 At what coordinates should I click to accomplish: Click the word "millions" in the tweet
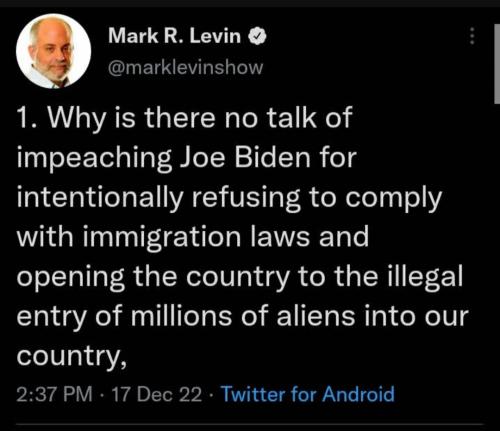(x=181, y=315)
